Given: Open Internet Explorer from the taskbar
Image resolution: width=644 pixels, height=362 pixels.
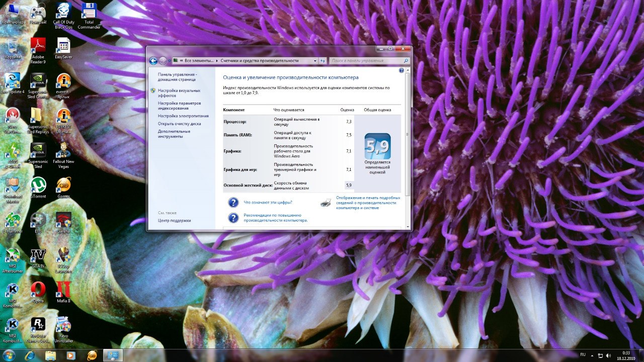Looking at the screenshot, I should [30, 355].
